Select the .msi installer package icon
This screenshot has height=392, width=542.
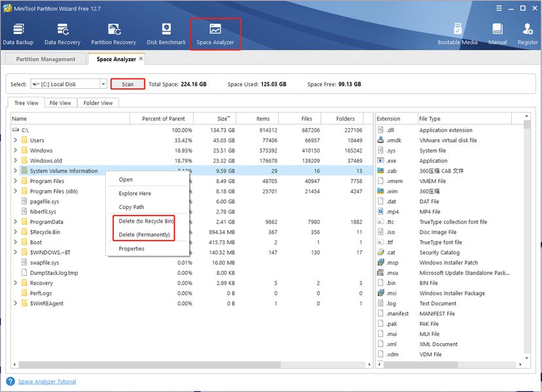coord(381,293)
